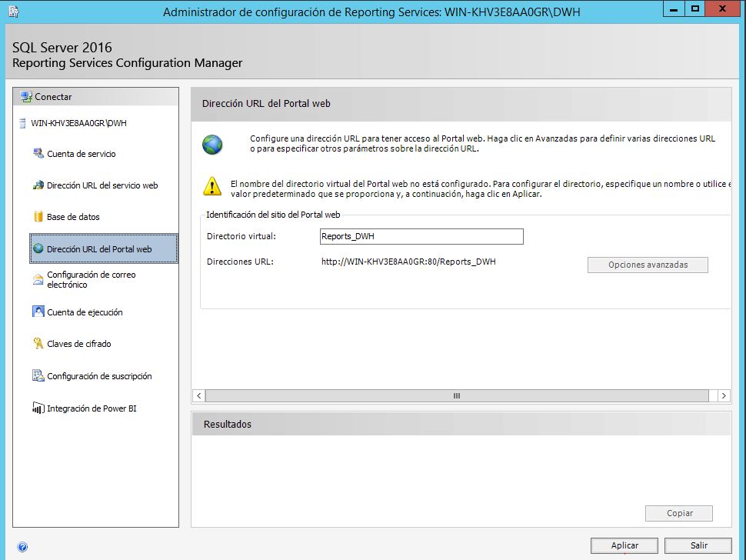Click the horizontal scrollbar right arrow

[x=723, y=395]
